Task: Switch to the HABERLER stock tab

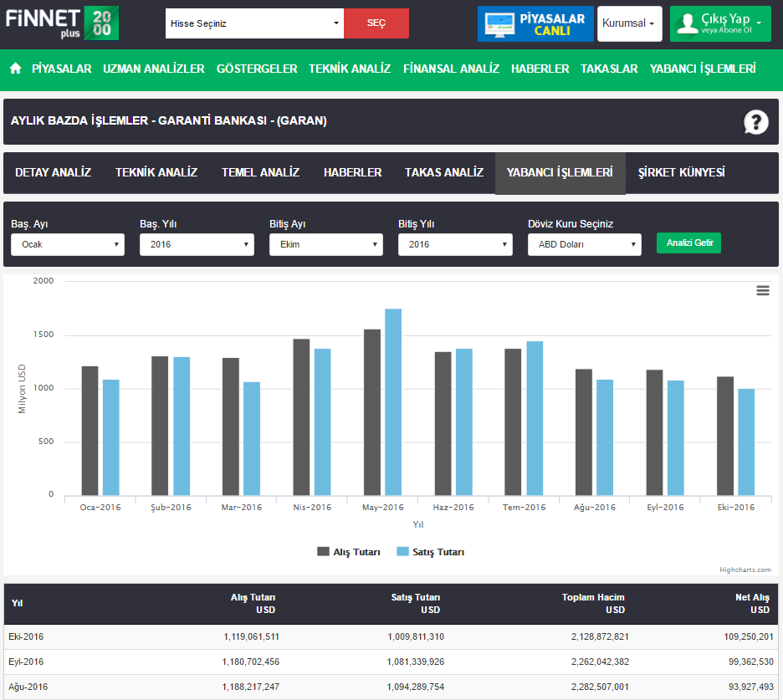Action: (x=352, y=173)
